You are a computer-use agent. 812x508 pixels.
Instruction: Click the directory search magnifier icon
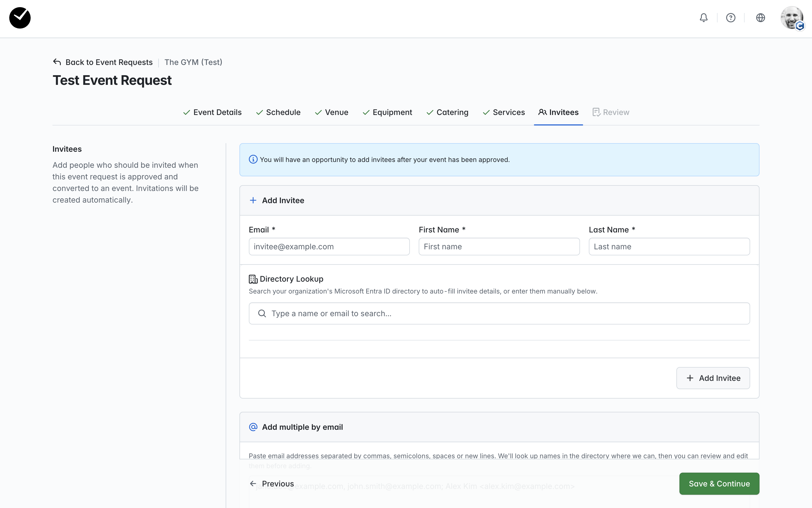262,313
